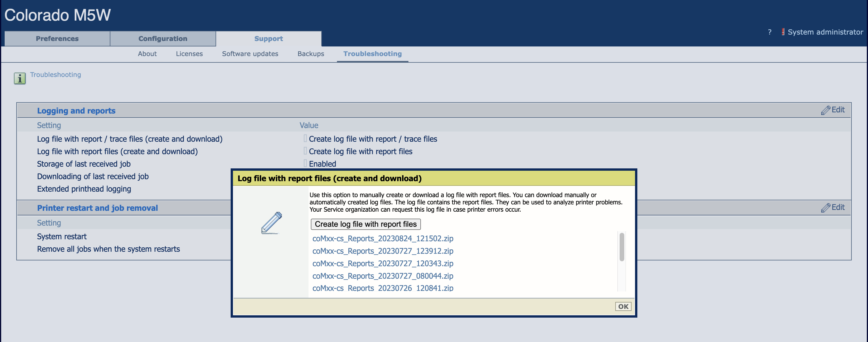Click the Logging and reports Edit pencil icon
Screen dimensions: 868x342
coord(826,110)
